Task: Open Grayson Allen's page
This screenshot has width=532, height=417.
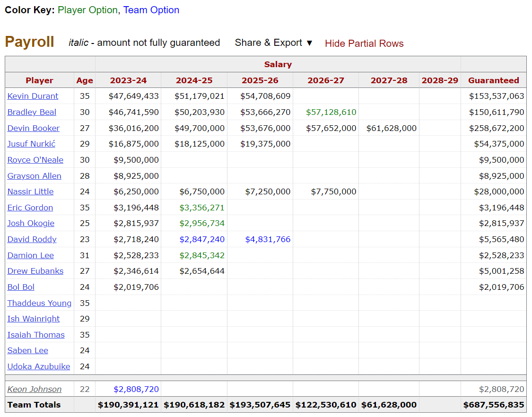Action: (x=34, y=176)
